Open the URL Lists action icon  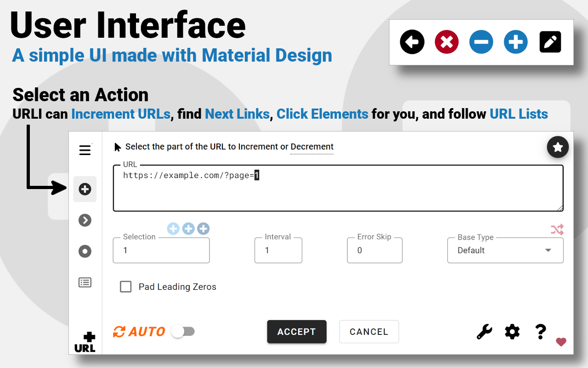coord(85,282)
